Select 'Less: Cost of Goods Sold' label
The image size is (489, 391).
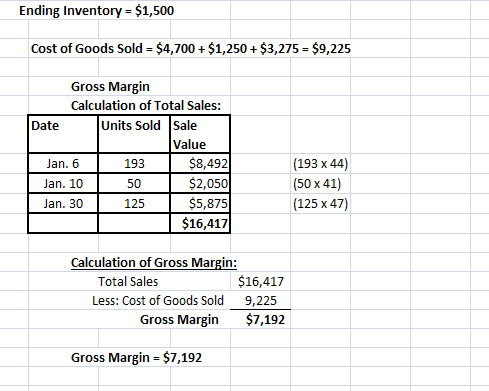158,301
